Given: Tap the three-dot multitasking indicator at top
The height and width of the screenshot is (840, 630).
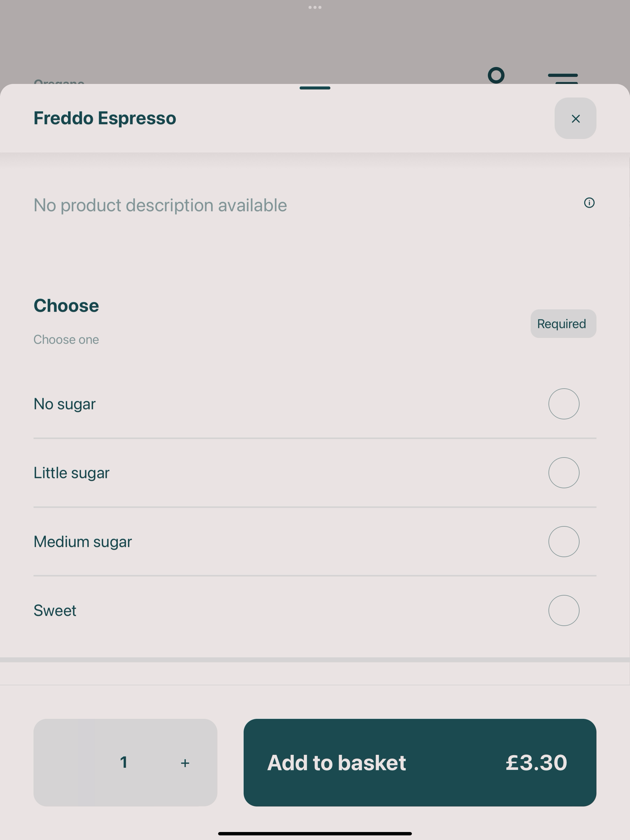Looking at the screenshot, I should pos(315,7).
